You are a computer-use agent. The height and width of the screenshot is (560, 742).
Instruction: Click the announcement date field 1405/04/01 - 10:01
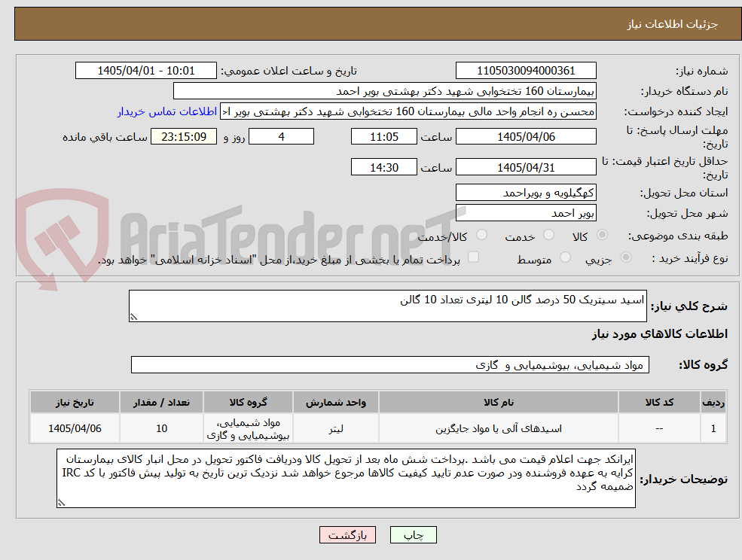pyautogui.click(x=145, y=71)
